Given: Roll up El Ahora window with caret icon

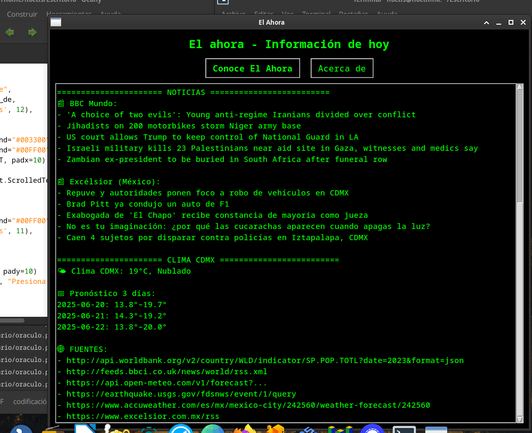Looking at the screenshot, I should click(486, 23).
